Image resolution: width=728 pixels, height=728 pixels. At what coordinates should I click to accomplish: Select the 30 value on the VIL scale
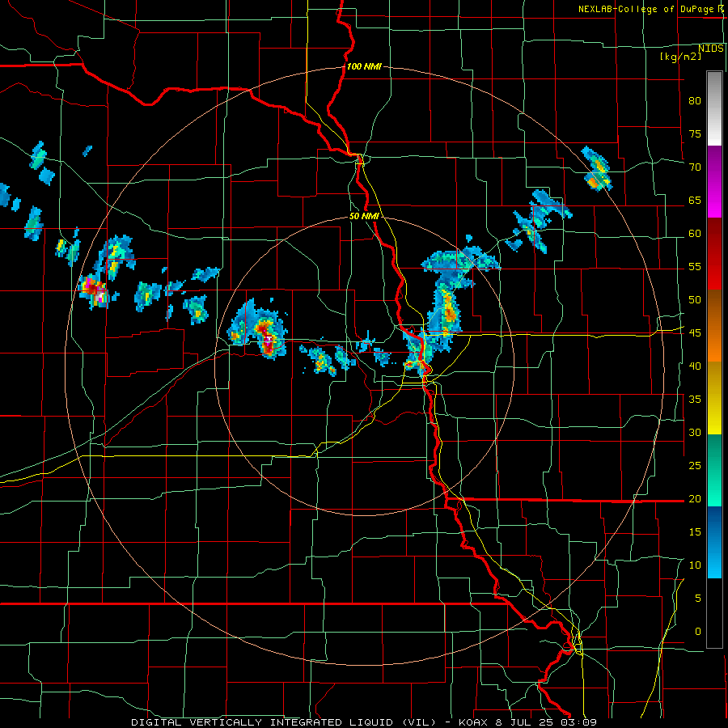[695, 433]
